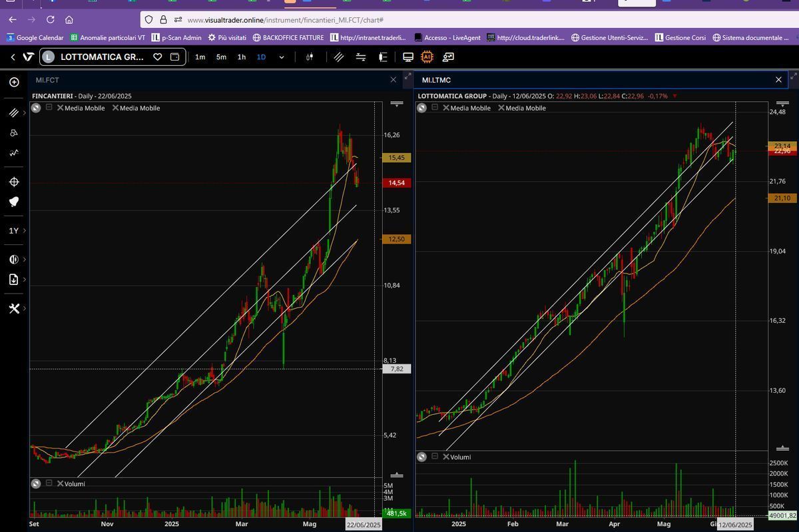Select the zigzag line tool in sidebar
The height and width of the screenshot is (532, 799).
pos(14,153)
